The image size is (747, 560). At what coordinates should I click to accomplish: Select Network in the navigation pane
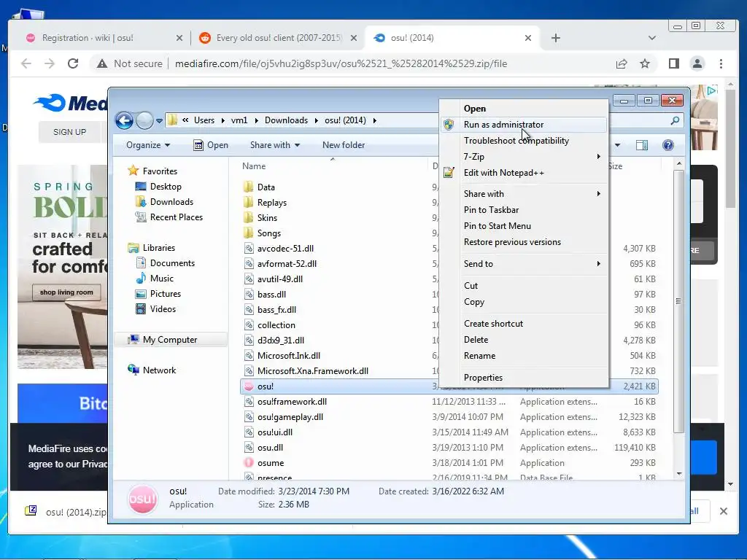coord(159,370)
